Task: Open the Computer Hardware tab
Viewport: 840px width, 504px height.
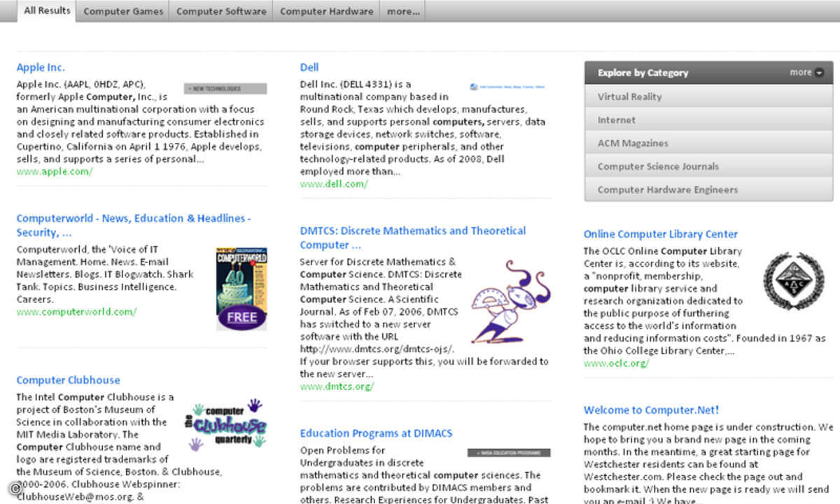Action: coord(326,11)
